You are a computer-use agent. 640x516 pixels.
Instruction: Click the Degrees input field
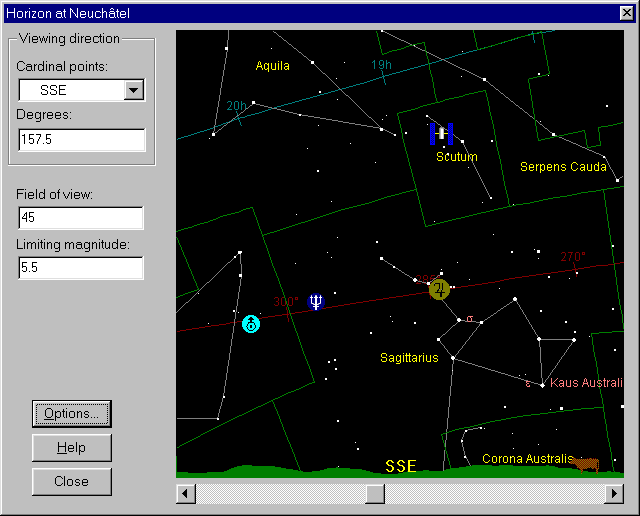(x=81, y=141)
